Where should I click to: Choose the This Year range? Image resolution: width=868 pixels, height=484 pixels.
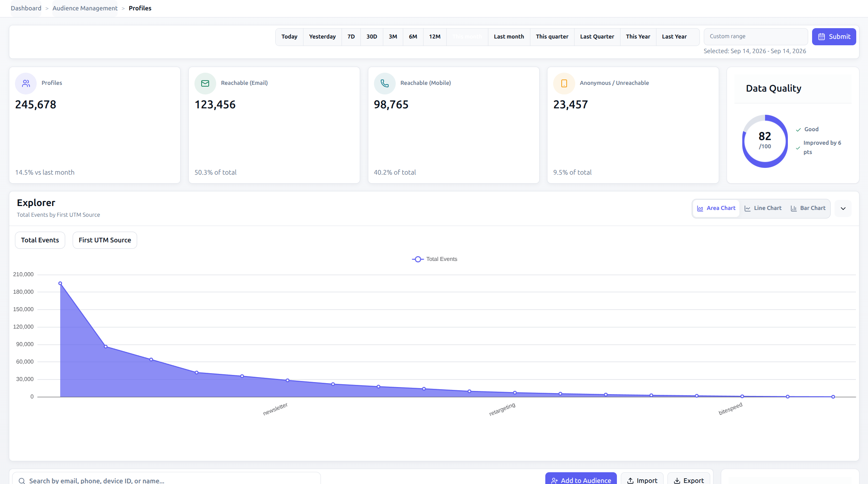coord(638,37)
